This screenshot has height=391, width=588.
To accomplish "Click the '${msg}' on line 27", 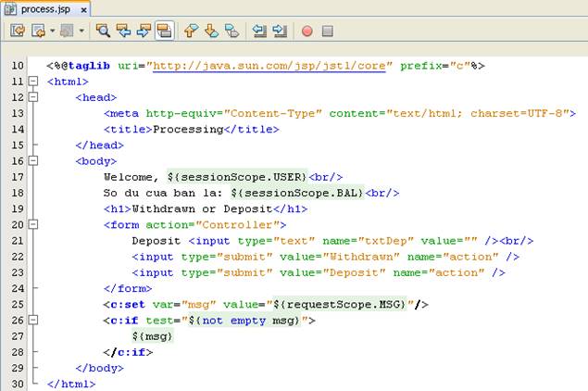I will pos(153,336).
